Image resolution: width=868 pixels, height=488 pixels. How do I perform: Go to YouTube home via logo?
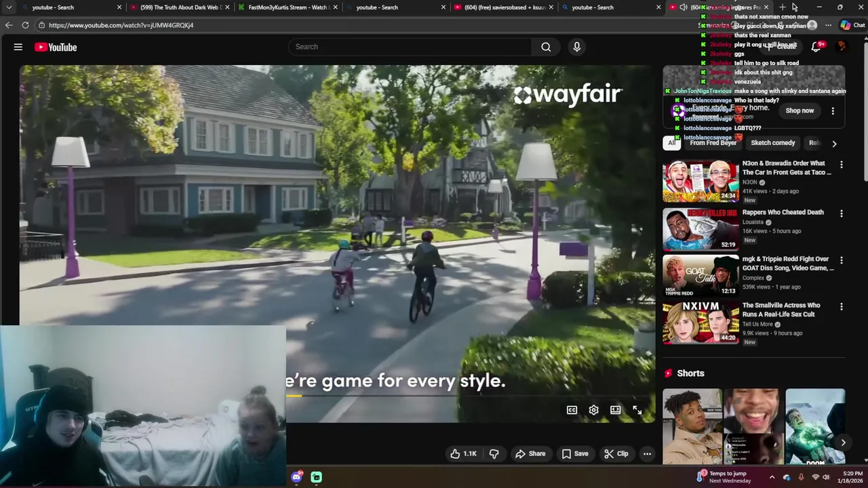56,47
